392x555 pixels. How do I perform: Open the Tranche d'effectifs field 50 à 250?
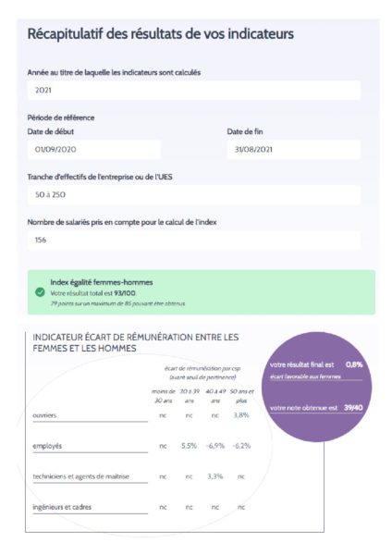[x=194, y=194]
